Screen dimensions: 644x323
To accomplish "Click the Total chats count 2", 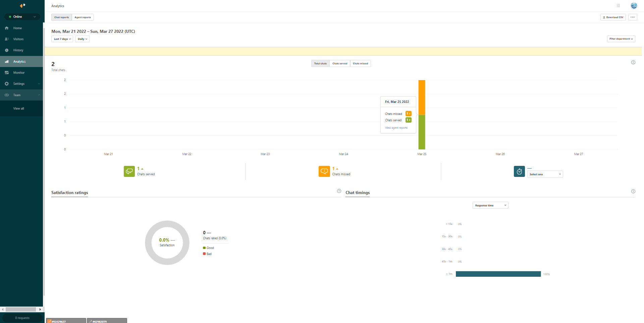I will point(53,64).
